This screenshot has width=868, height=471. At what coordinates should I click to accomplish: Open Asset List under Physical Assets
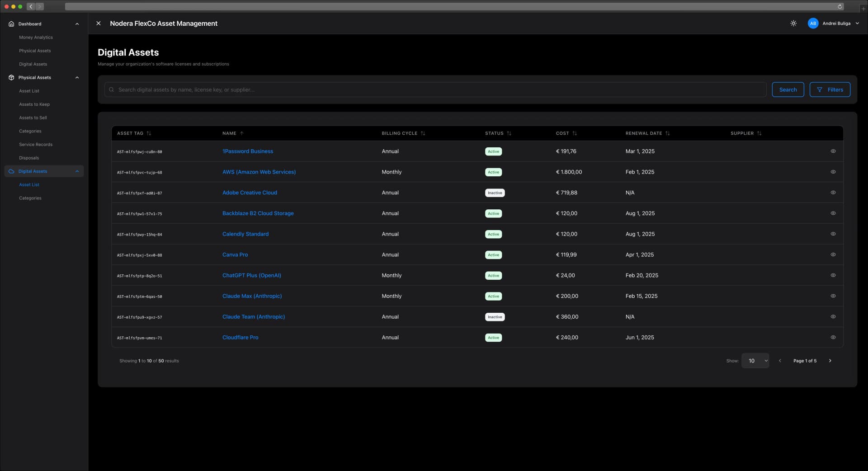(29, 91)
